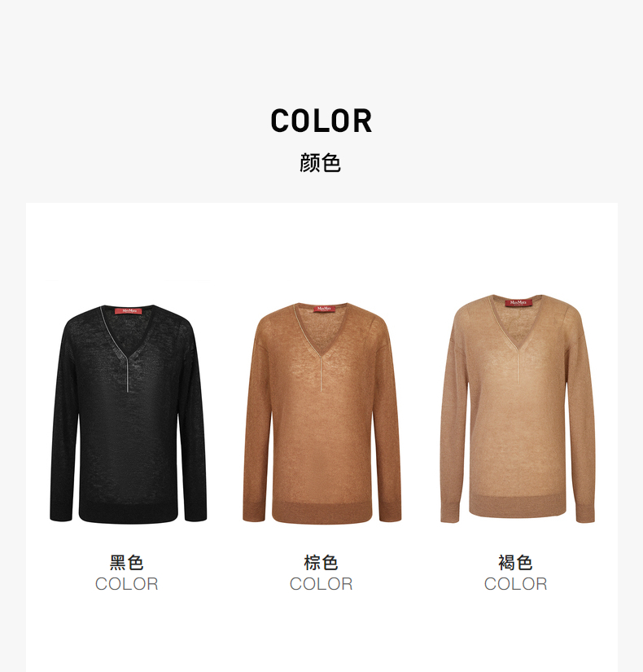Click the COLOR heading at top
The image size is (643, 672).
click(x=321, y=121)
